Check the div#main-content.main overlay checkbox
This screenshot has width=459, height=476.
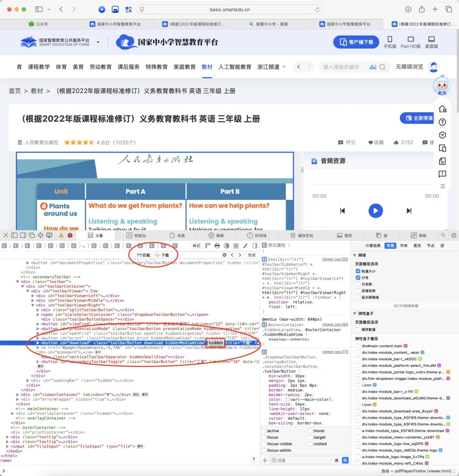(x=358, y=346)
